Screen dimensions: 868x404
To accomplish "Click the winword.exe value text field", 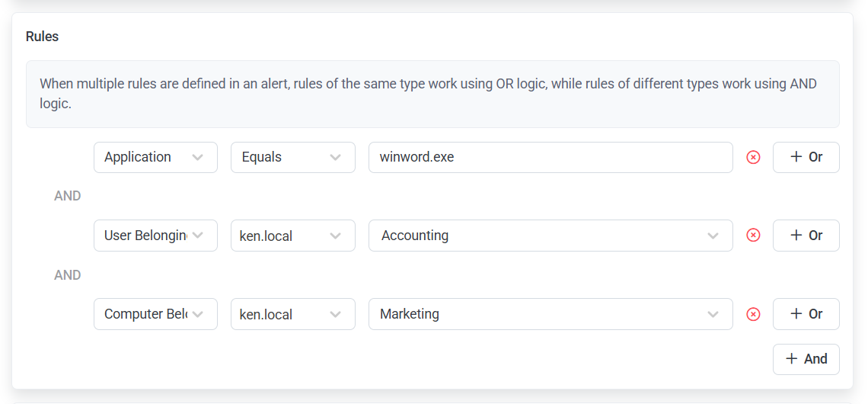I will tap(550, 158).
